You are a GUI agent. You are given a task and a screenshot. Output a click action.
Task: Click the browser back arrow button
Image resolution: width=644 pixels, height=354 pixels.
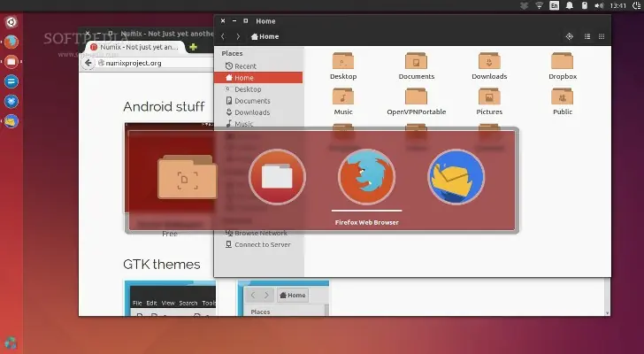pos(88,63)
